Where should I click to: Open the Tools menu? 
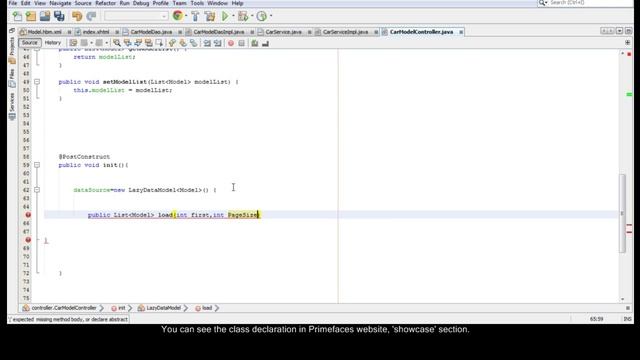[197, 3]
